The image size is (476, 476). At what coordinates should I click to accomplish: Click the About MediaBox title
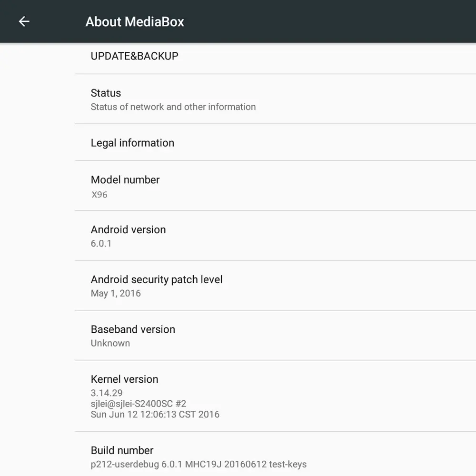135,21
